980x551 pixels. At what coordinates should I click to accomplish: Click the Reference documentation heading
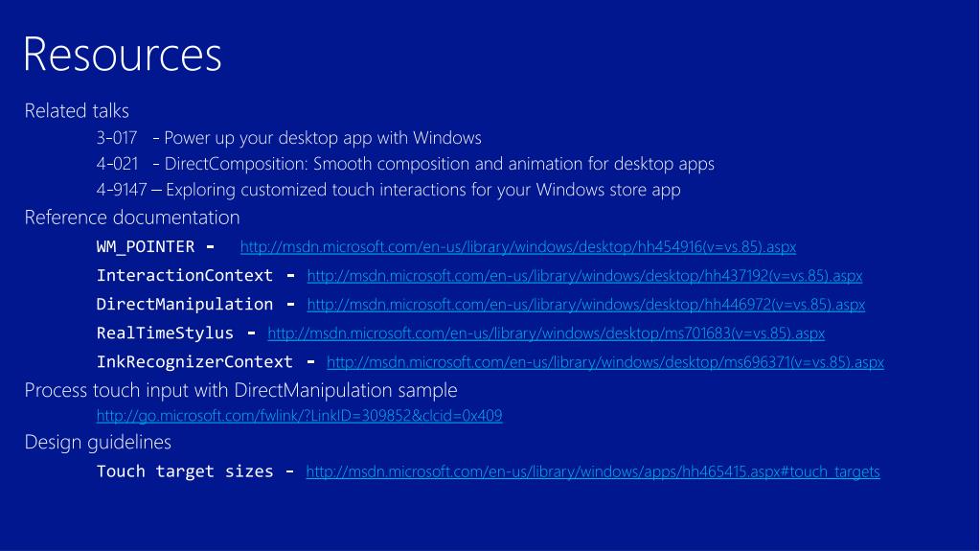132,218
